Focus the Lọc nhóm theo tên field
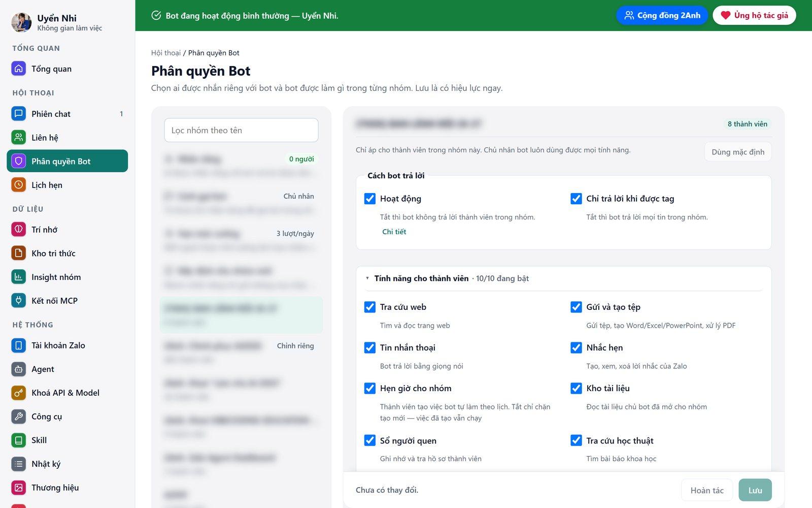 pos(241,130)
